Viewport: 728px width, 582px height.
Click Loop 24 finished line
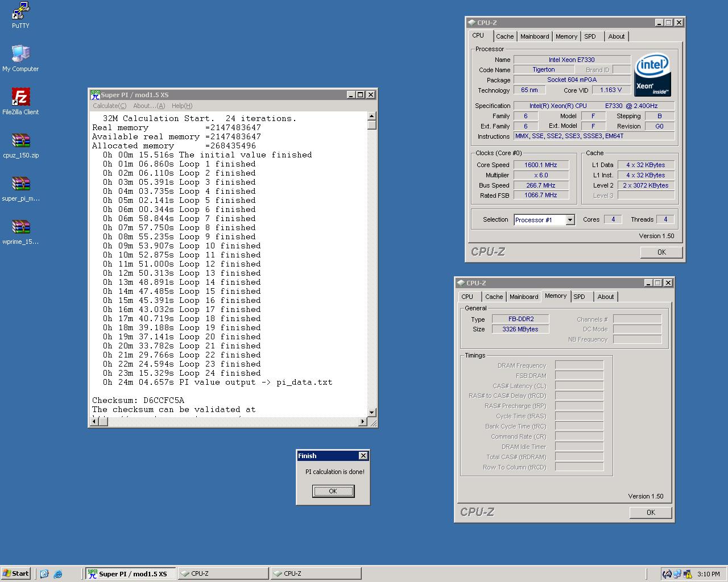click(x=182, y=373)
